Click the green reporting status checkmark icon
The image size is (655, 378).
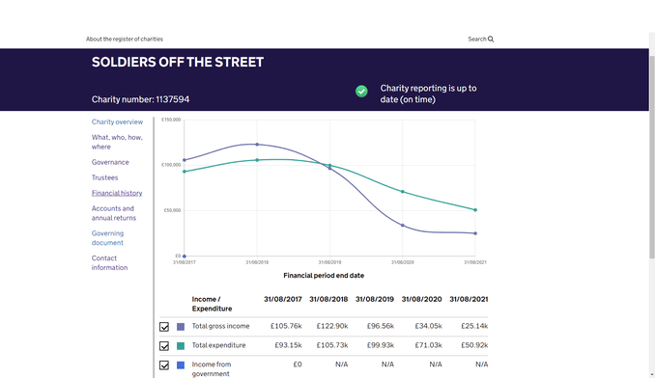(361, 91)
